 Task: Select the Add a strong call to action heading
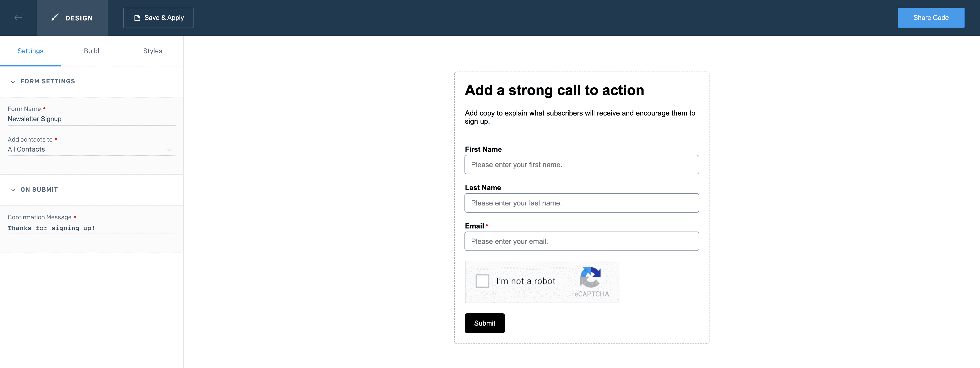[x=554, y=90]
